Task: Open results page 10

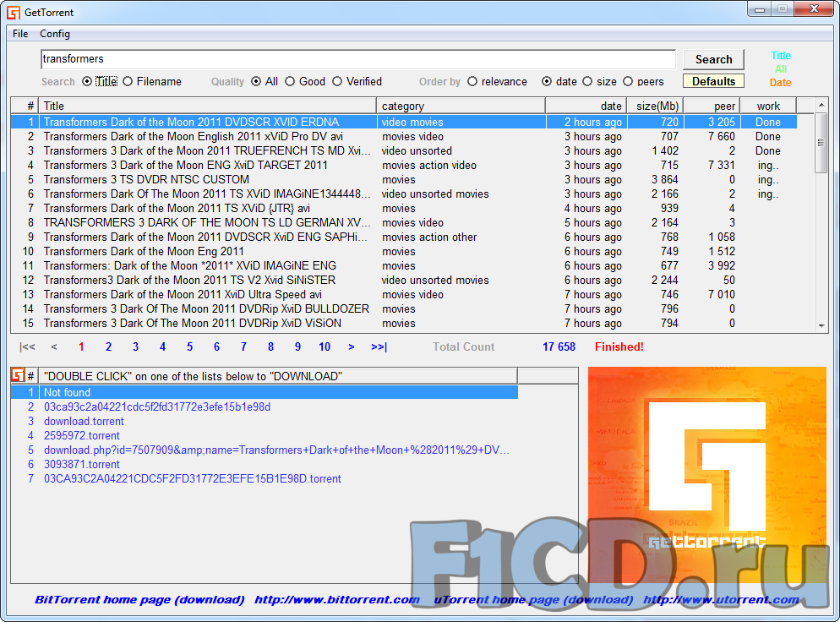Action: [325, 347]
